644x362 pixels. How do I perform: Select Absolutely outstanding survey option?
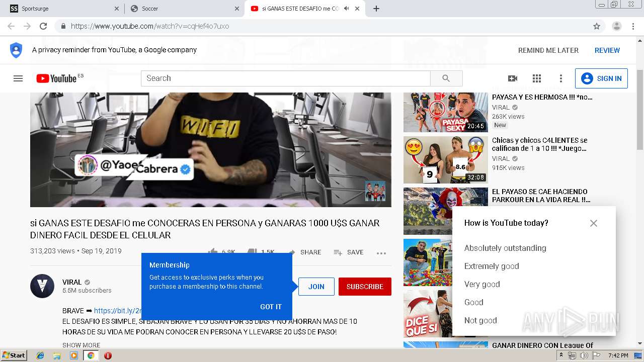(505, 248)
